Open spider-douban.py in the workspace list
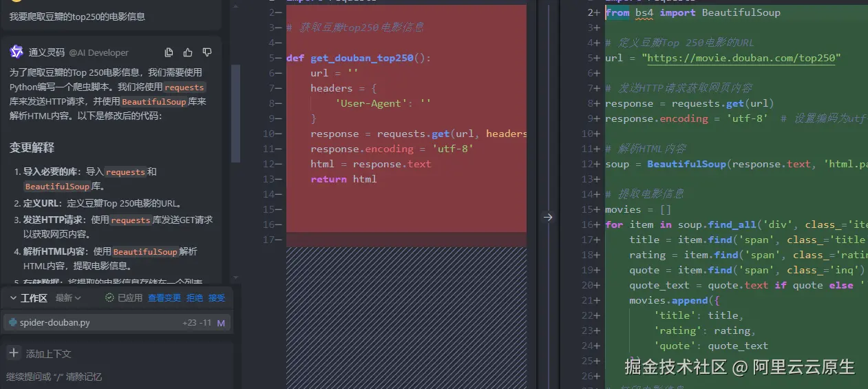This screenshot has height=389, width=868. point(117,322)
